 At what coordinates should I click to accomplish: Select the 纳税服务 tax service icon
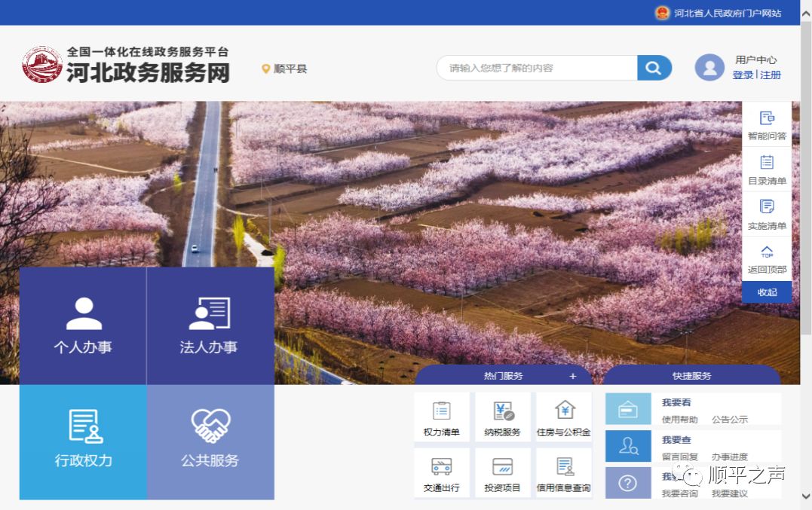(x=502, y=414)
